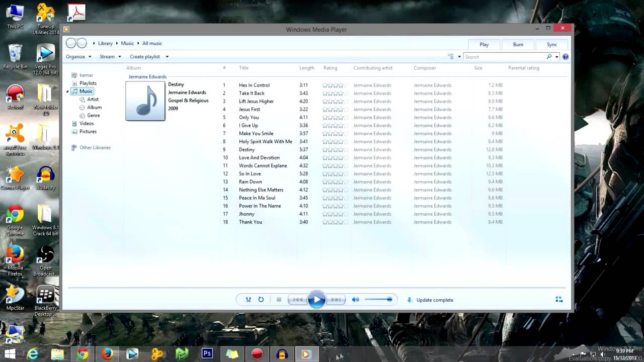The width and height of the screenshot is (644, 362).
Task: Select the track Hes In Control
Action: click(x=254, y=85)
